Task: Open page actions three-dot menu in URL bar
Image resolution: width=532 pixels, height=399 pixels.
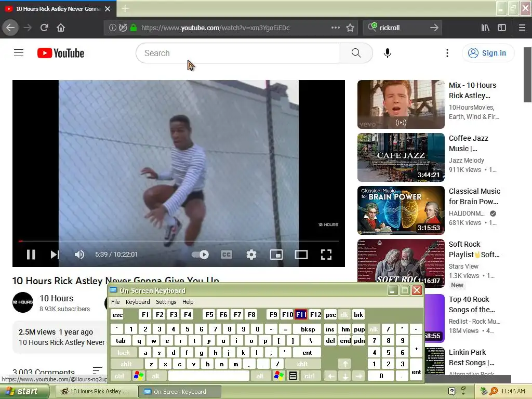Action: [336, 28]
